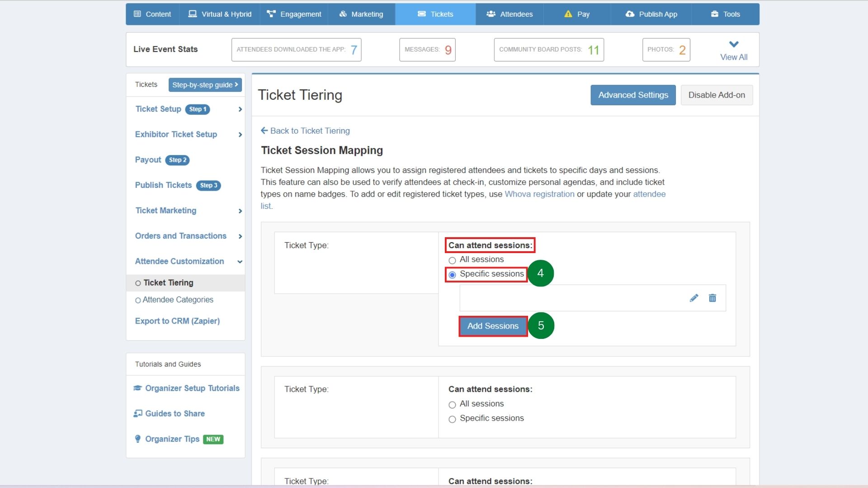This screenshot has height=488, width=868.
Task: Open the attendee list link
Action: point(649,194)
